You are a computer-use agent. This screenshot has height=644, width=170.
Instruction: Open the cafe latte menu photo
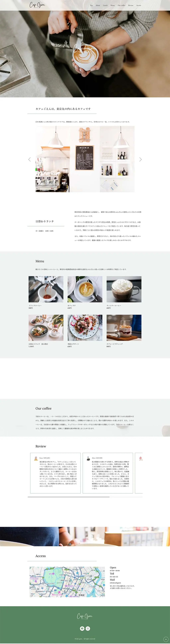[x=85, y=289]
